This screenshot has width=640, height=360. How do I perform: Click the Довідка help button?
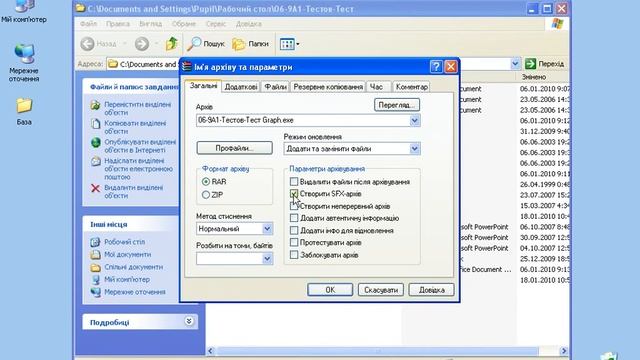[431, 290]
